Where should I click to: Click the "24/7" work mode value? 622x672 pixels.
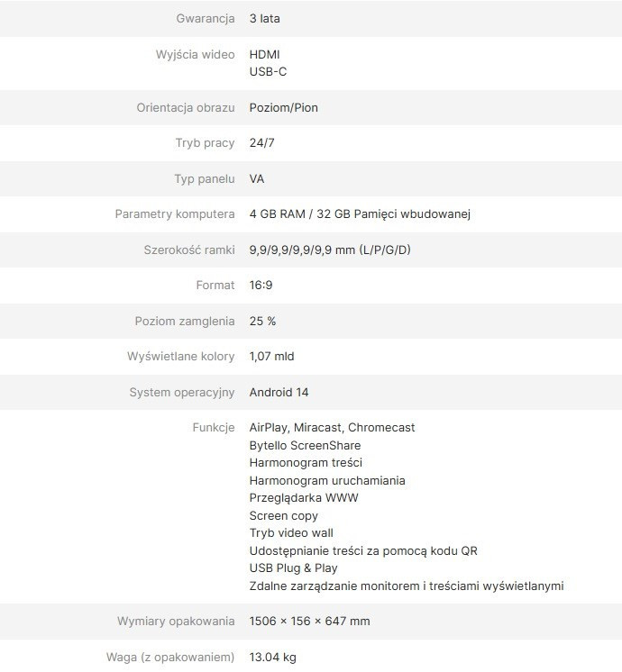(x=261, y=142)
